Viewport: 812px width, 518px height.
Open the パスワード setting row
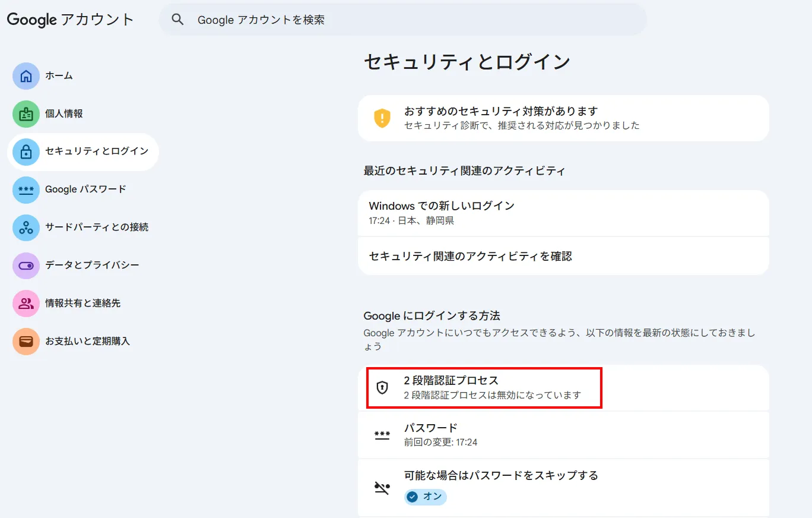(x=563, y=435)
